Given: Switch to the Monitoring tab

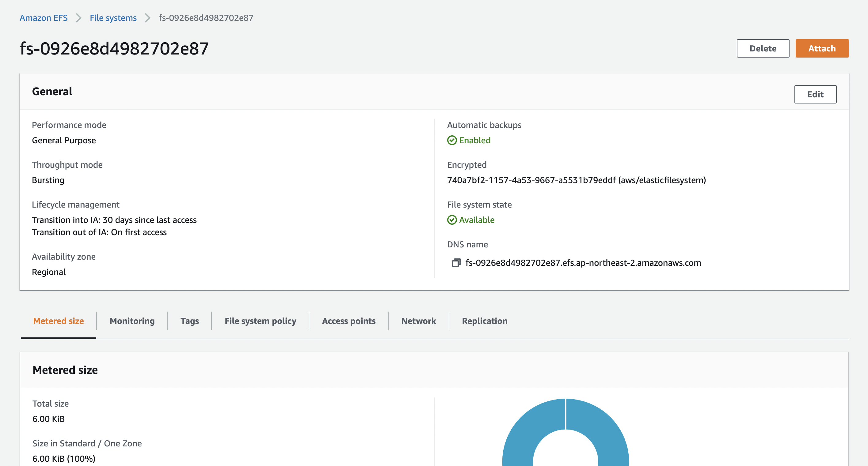Looking at the screenshot, I should coord(132,321).
